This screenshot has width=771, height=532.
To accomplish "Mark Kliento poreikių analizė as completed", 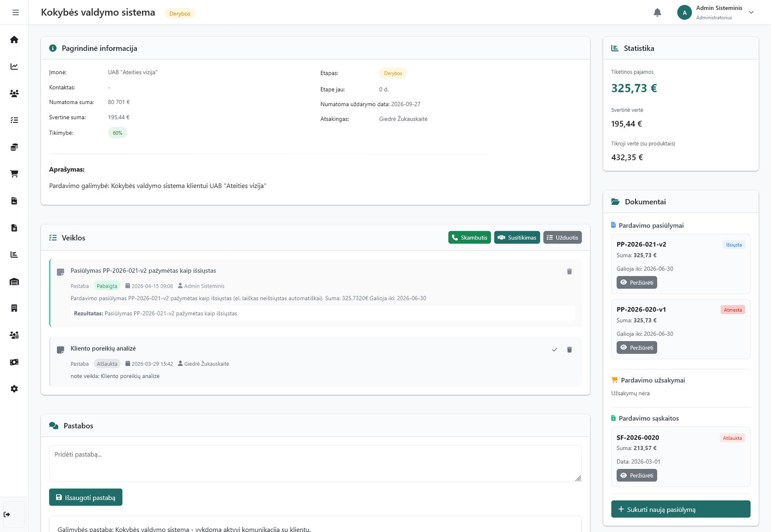I will point(555,350).
